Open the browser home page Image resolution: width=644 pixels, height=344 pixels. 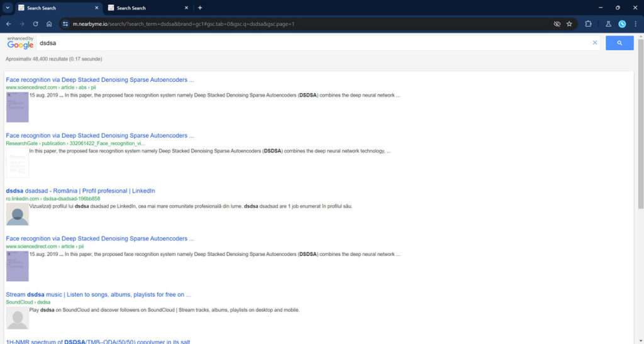coord(49,24)
